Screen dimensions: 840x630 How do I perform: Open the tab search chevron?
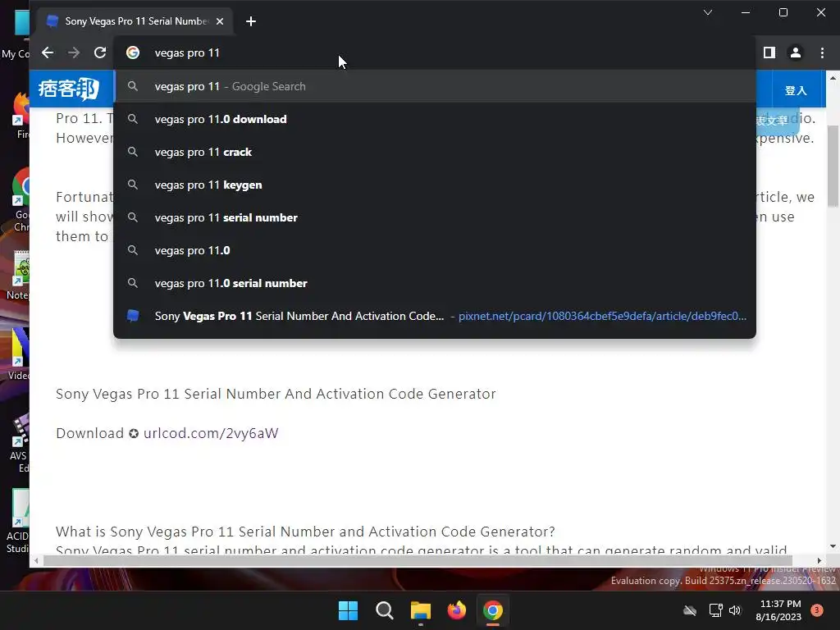pos(708,12)
